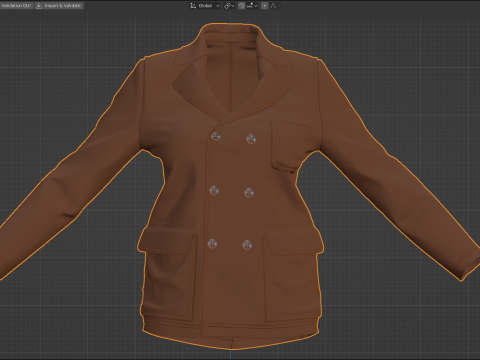Viewport: 480px width, 360px height.
Task: Open the snapping options dropdown
Action: click(252, 6)
